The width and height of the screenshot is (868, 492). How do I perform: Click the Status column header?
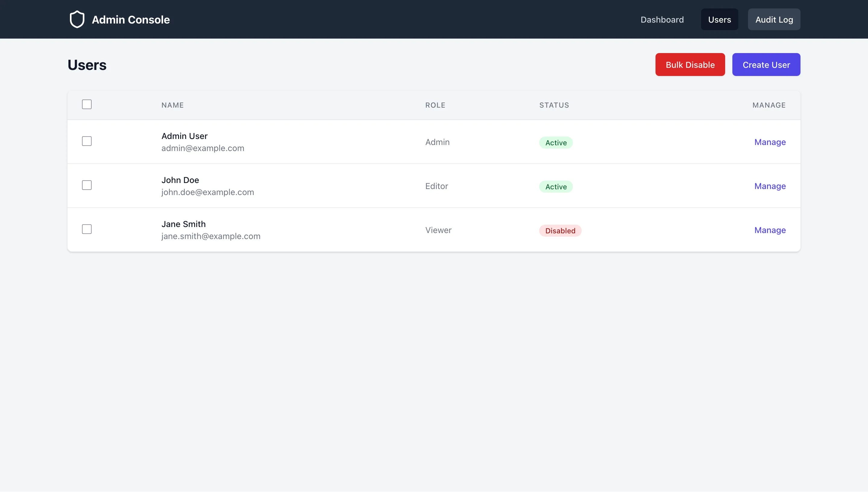tap(554, 105)
